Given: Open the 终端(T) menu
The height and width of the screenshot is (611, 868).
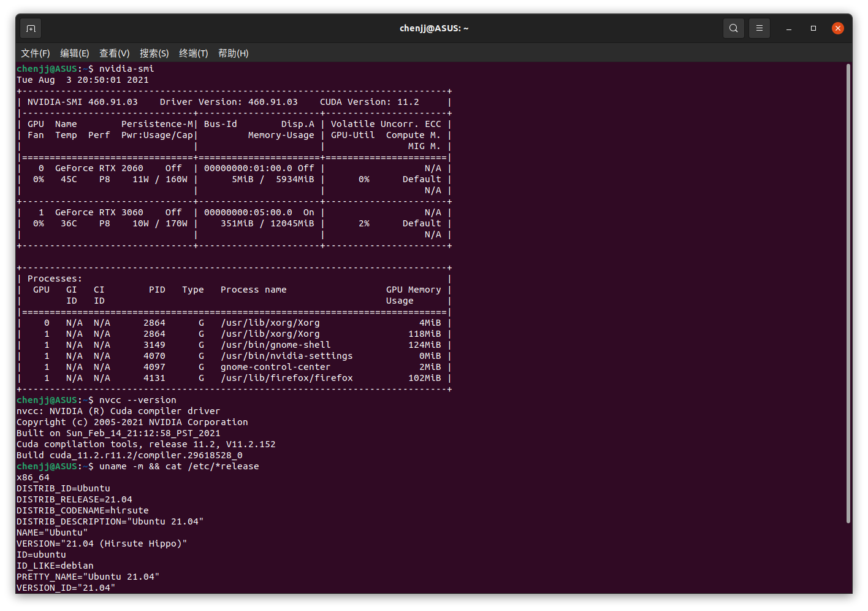Looking at the screenshot, I should pyautogui.click(x=194, y=53).
